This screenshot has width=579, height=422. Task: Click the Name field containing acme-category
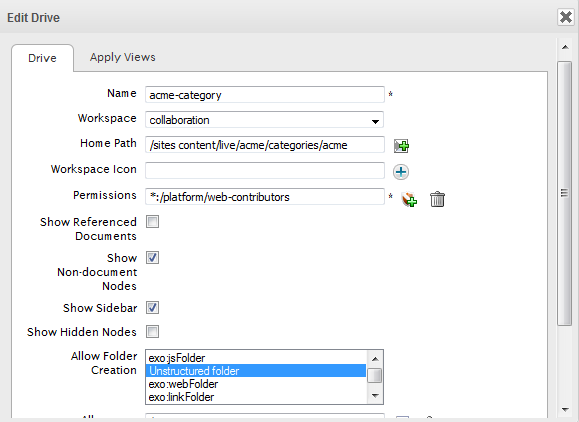264,95
